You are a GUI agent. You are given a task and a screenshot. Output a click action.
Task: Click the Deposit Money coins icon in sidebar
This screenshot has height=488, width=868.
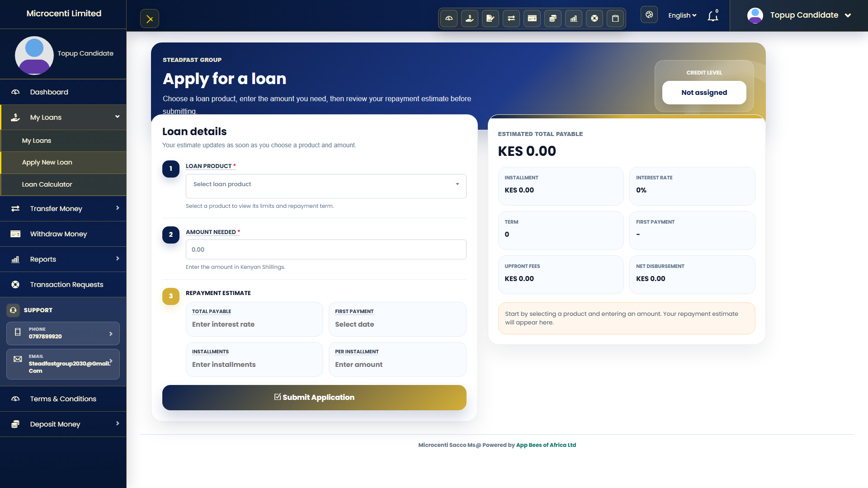[15, 424]
